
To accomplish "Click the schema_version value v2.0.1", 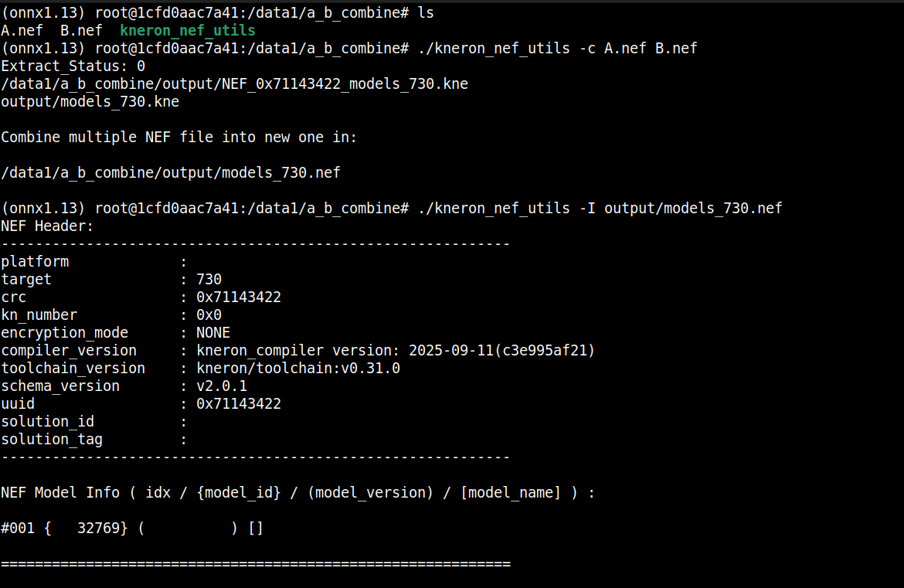I will pos(222,386).
